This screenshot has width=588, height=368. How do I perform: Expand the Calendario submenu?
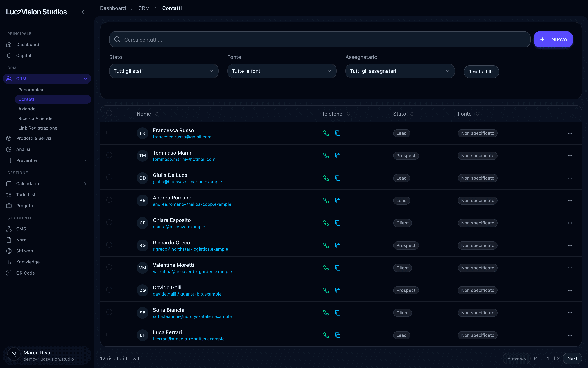click(x=85, y=183)
